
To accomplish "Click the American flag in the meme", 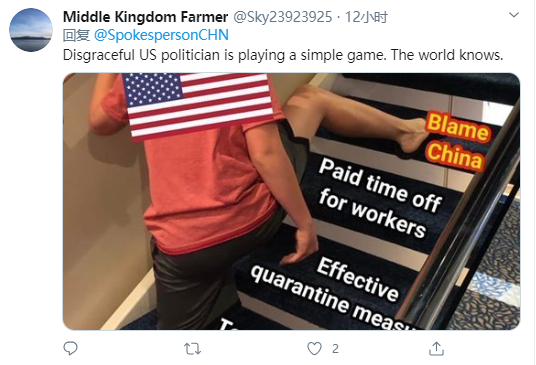I will tap(198, 105).
